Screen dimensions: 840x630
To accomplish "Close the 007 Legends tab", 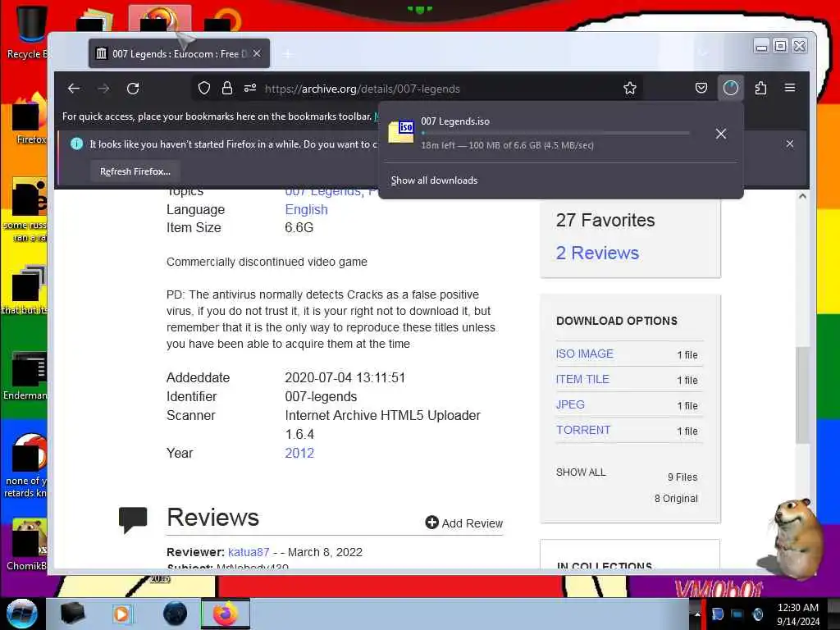I will coord(257,53).
